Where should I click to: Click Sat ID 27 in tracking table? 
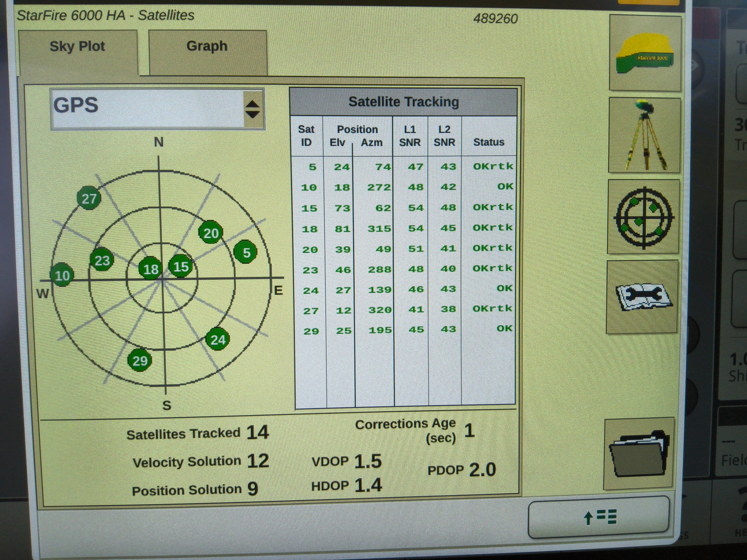click(311, 311)
